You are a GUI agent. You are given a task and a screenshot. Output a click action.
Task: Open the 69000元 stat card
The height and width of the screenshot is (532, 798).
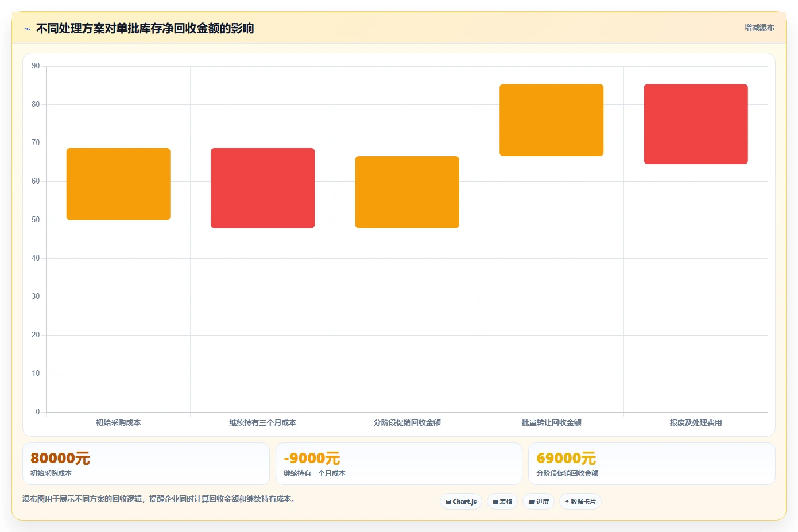652,464
